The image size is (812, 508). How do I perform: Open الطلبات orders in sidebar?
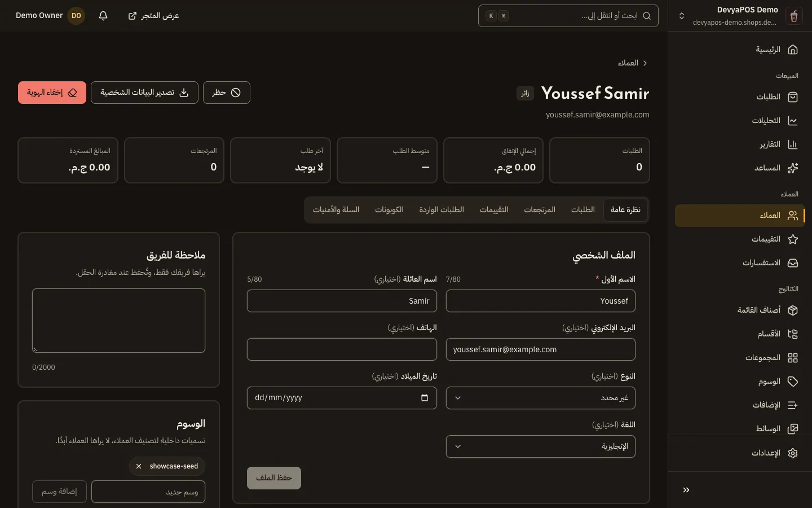[x=740, y=97]
